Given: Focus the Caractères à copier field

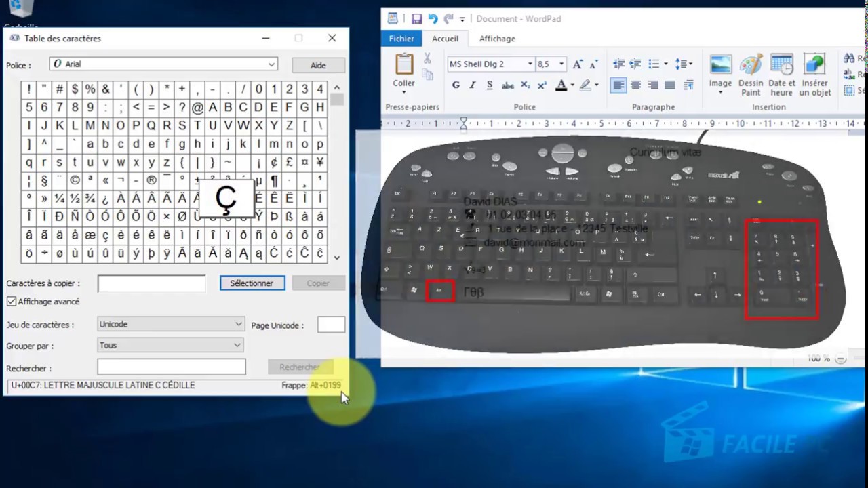Looking at the screenshot, I should point(152,283).
